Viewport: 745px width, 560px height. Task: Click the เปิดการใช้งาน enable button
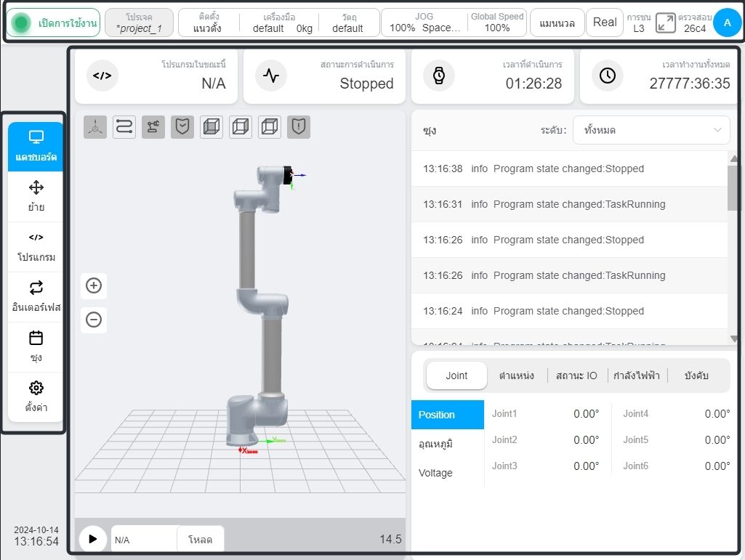coord(54,23)
